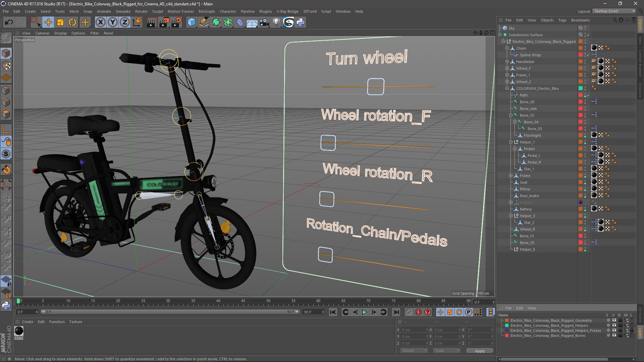Click the Rotation_Chain/Pedals slider handle
The height and width of the screenshot is (362, 644).
pos(325,255)
